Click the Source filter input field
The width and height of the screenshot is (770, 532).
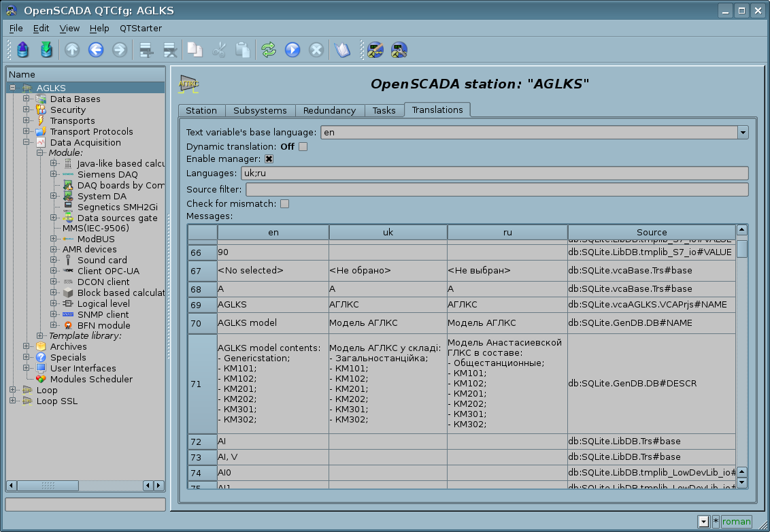pyautogui.click(x=497, y=189)
